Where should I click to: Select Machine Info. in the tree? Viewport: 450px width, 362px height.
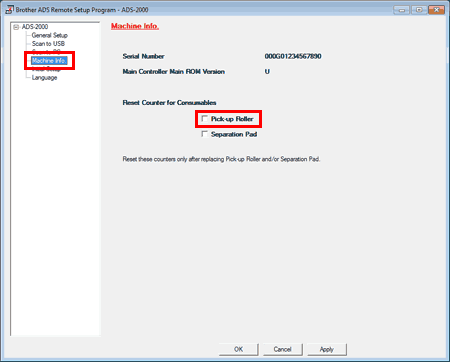[49, 60]
